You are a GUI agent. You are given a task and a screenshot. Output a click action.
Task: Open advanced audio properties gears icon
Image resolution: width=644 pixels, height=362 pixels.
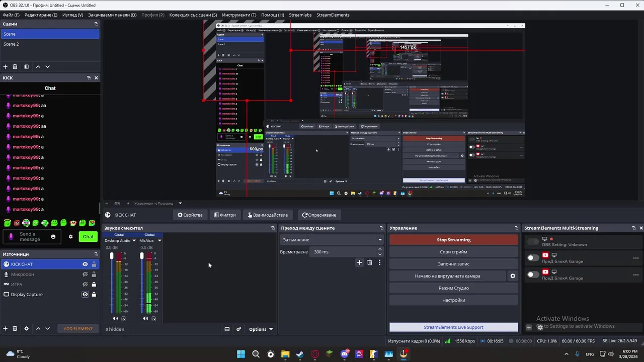tap(239, 329)
